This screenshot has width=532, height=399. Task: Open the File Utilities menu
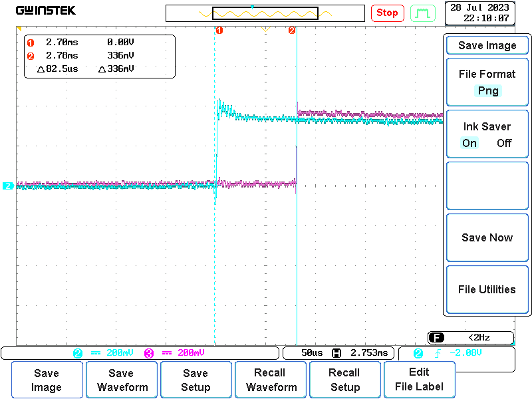click(487, 289)
